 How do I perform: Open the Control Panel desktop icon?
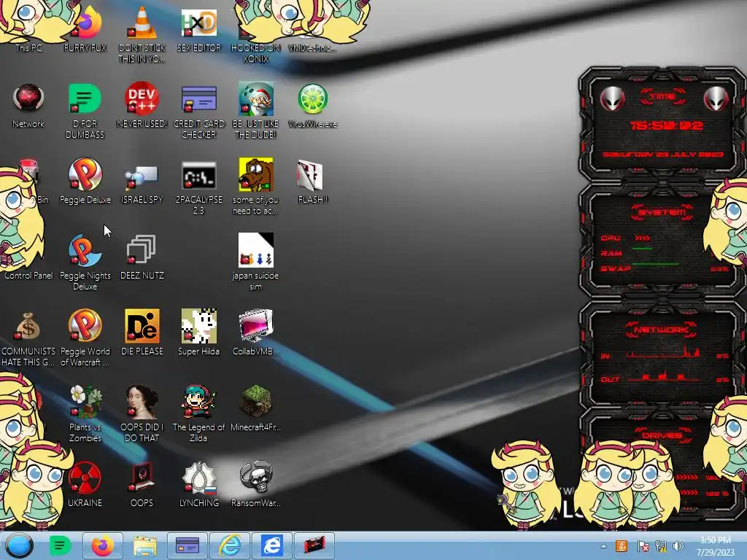28,275
